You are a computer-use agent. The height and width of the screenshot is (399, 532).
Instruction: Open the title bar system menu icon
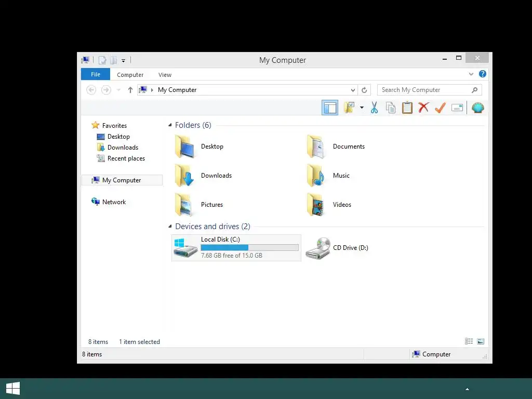(x=85, y=60)
